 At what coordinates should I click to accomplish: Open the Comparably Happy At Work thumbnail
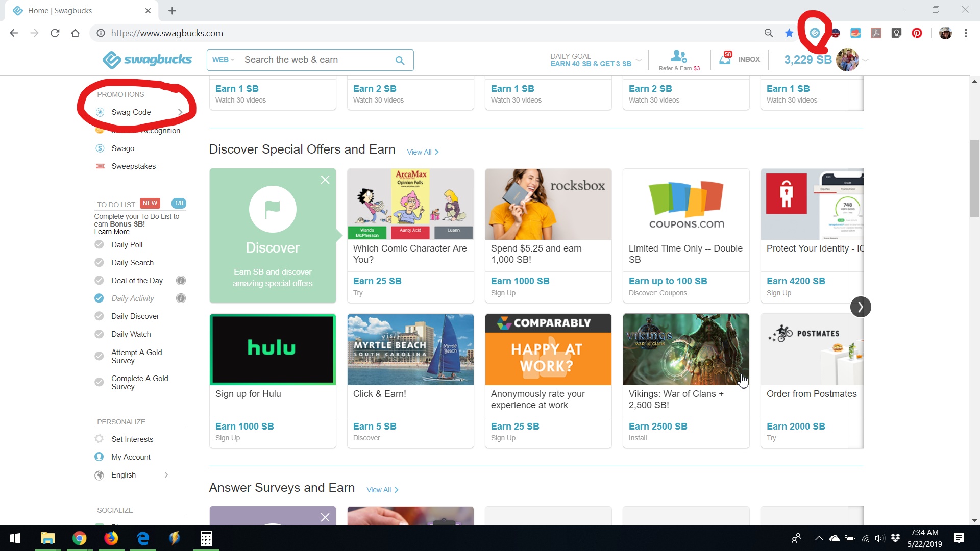[548, 349]
